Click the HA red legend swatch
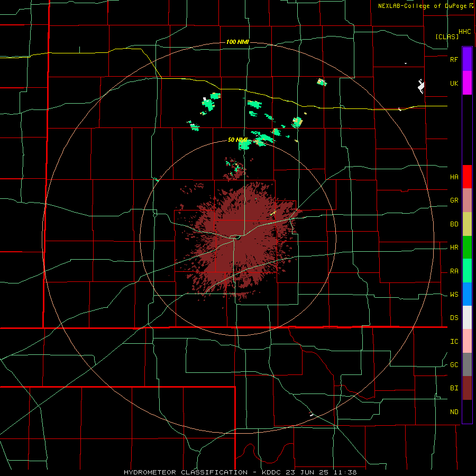The image size is (476, 476). coord(467,177)
